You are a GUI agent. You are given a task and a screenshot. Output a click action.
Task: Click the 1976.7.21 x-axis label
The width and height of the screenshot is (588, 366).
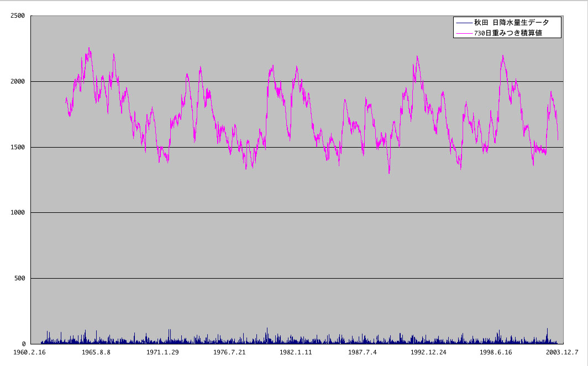point(229,352)
